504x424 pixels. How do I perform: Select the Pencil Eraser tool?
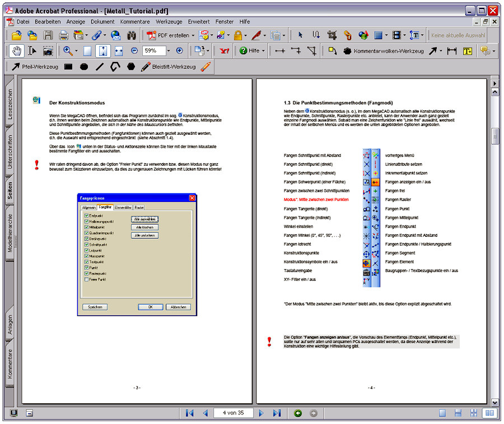click(x=206, y=67)
